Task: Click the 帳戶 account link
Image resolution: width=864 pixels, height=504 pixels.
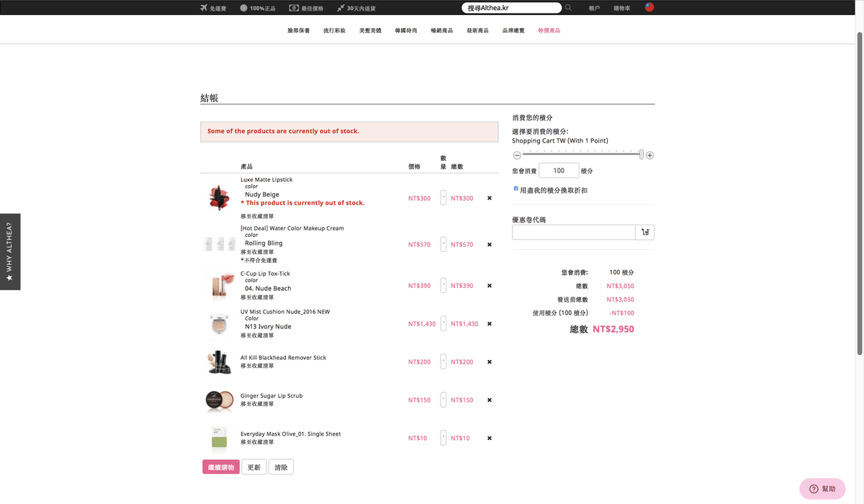Action: [x=594, y=9]
